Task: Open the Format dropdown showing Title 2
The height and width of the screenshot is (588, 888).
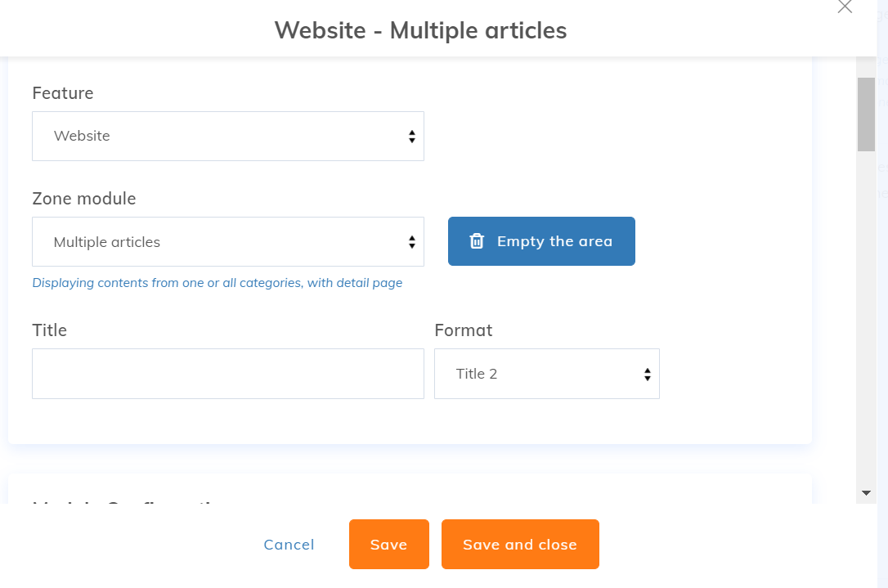Action: pyautogui.click(x=546, y=375)
